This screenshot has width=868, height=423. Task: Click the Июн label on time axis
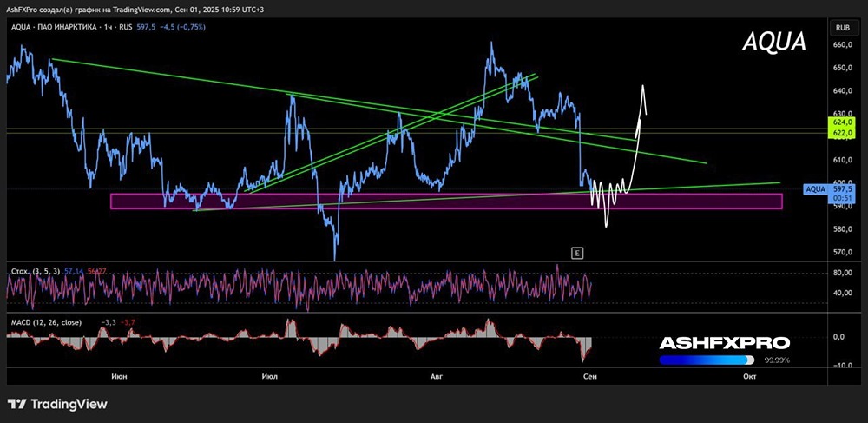(x=119, y=376)
